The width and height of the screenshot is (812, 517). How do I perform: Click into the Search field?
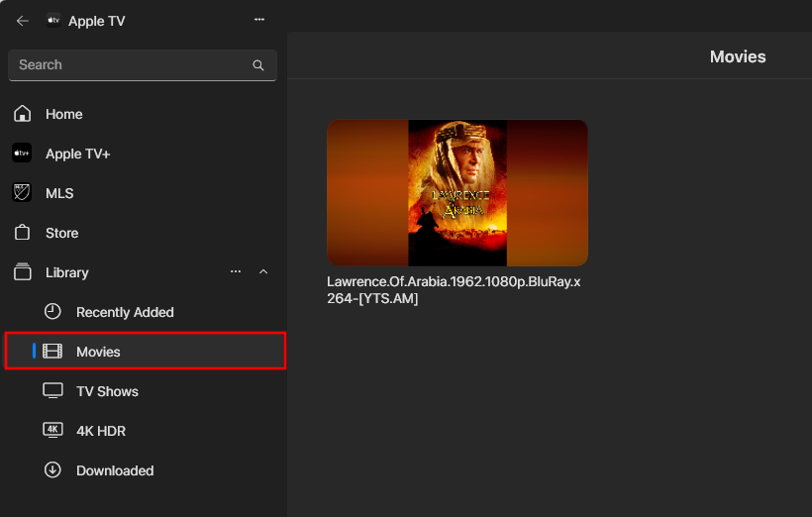[x=129, y=65]
